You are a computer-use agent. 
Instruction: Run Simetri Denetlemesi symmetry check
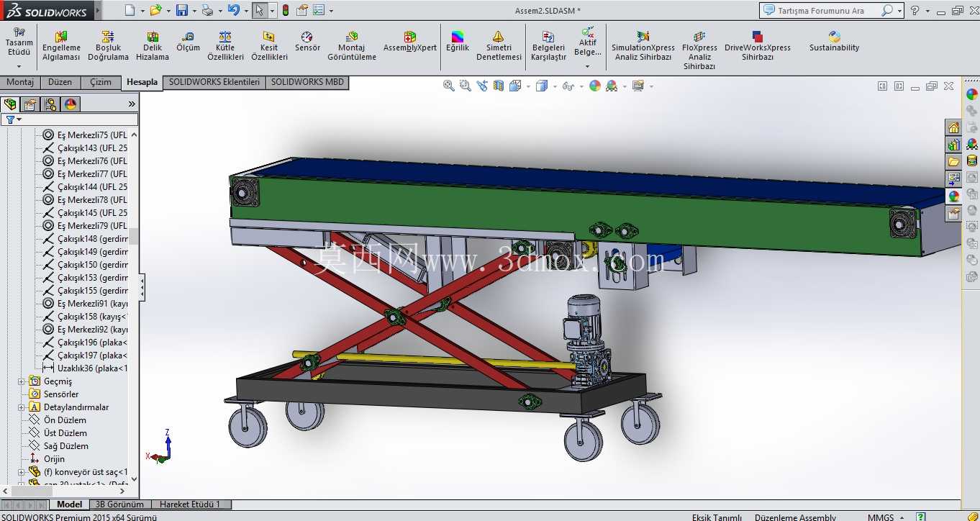click(x=499, y=45)
